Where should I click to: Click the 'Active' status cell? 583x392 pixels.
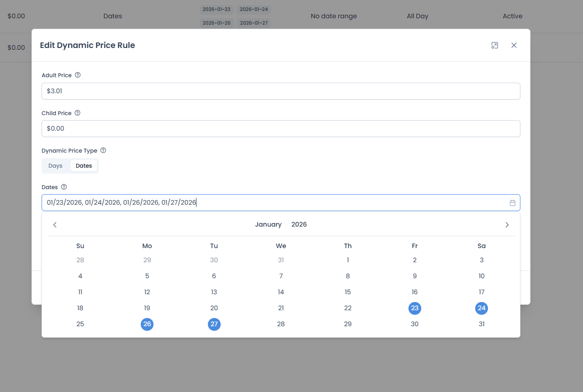[513, 16]
